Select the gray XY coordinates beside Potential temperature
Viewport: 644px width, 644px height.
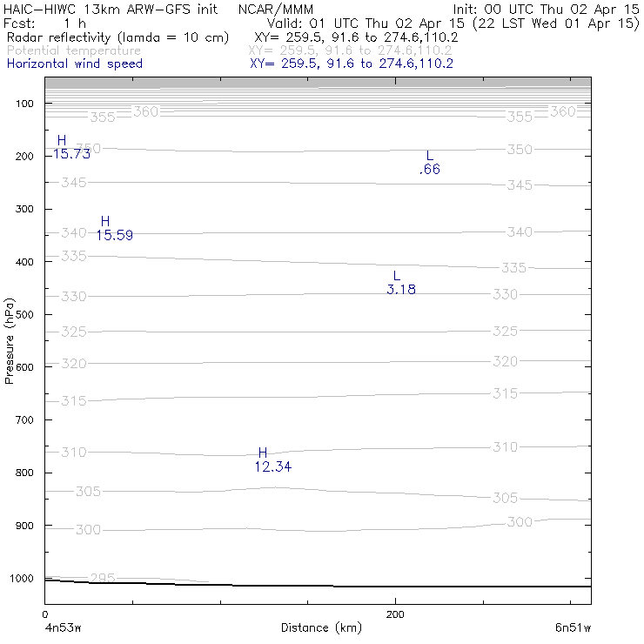[x=350, y=50]
